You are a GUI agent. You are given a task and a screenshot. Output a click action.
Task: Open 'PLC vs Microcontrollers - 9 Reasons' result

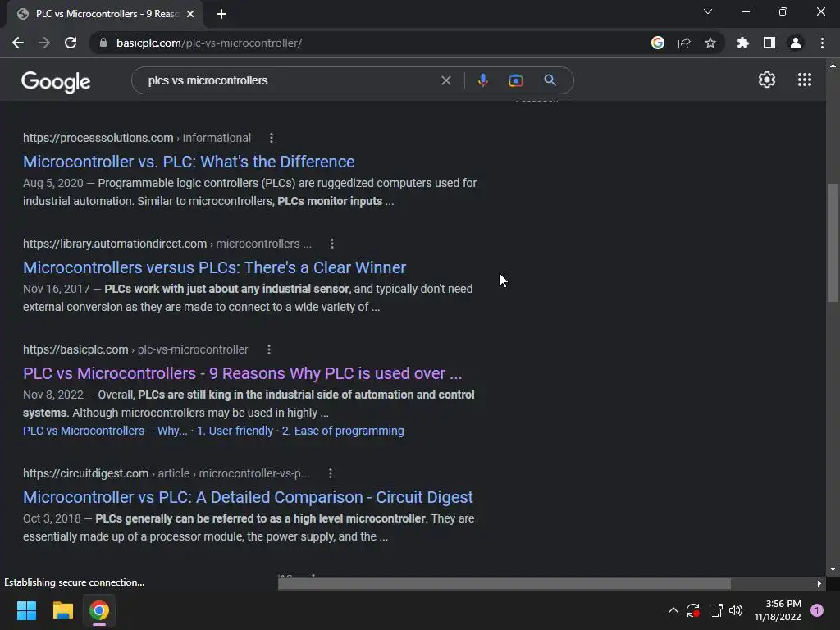coord(242,373)
